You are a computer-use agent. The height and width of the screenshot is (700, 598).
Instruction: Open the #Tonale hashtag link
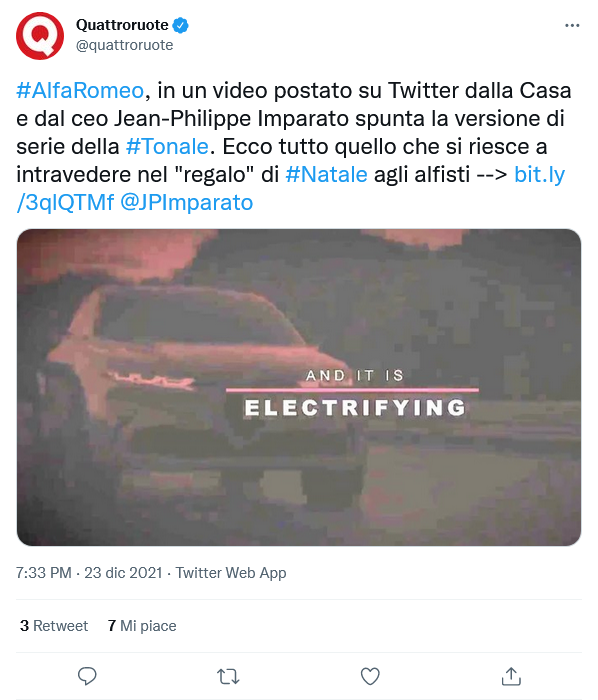[x=167, y=146]
